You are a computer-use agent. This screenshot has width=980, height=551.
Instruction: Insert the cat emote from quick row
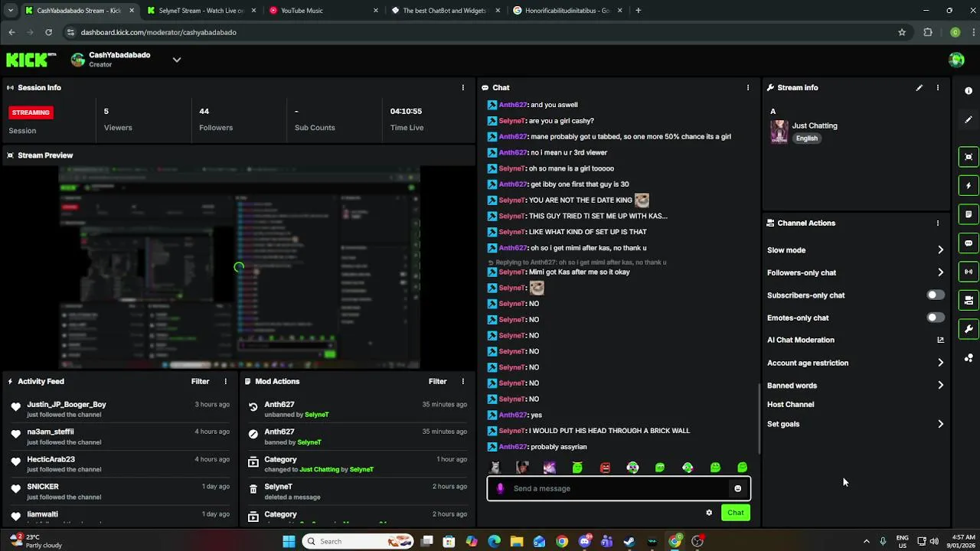[x=495, y=468]
